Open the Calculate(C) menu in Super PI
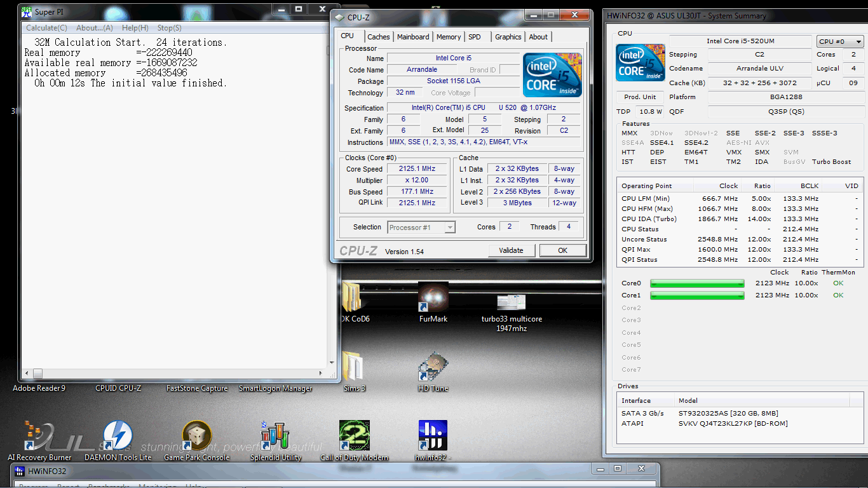The height and width of the screenshot is (488, 868). click(x=46, y=28)
